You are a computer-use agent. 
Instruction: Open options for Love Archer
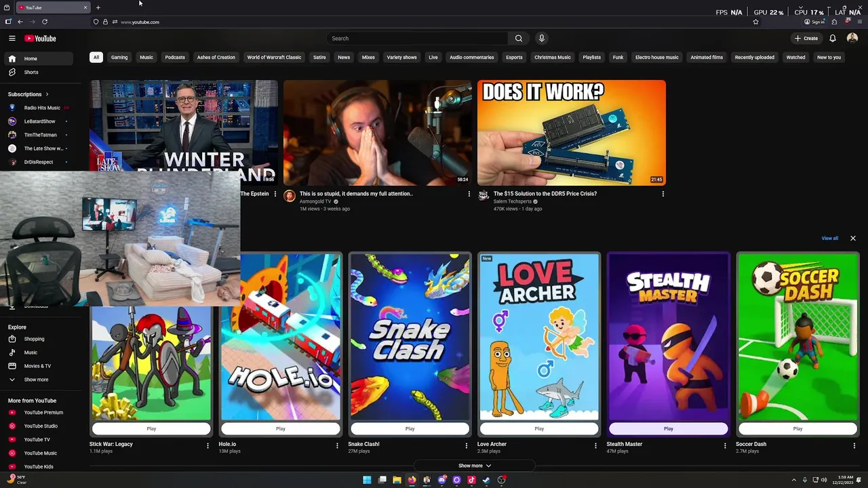(x=595, y=445)
